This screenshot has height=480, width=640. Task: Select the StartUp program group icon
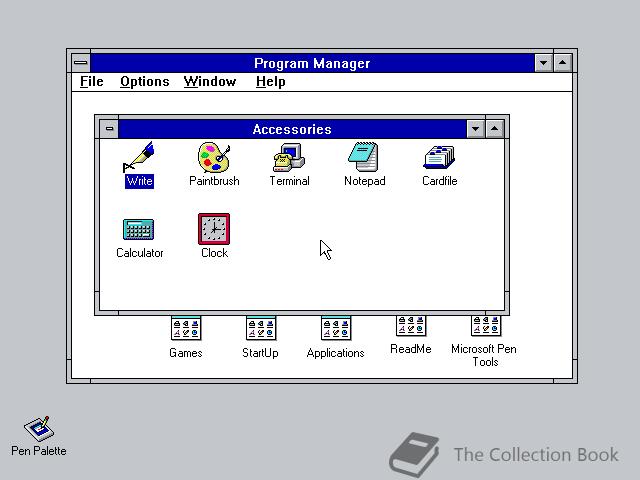point(261,328)
